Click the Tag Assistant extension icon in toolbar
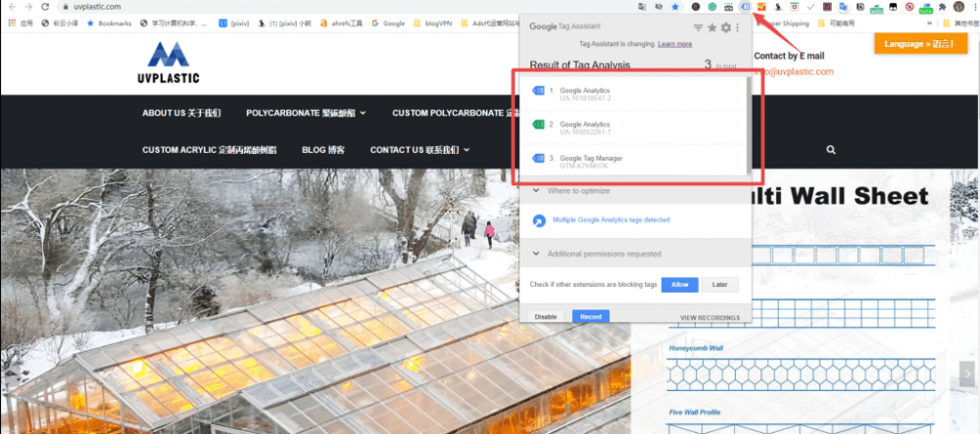The width and height of the screenshot is (980, 434). tap(746, 6)
